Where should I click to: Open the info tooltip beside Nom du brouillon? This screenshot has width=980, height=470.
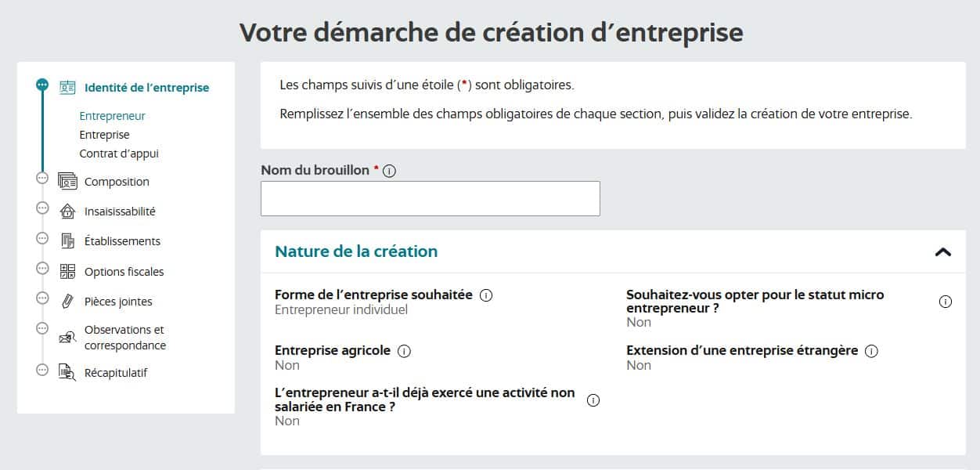click(389, 170)
